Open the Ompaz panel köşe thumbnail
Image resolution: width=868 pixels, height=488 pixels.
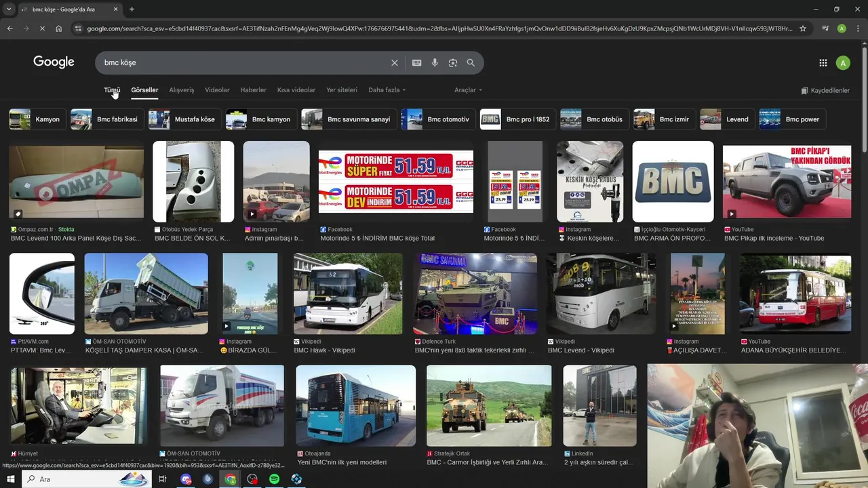(x=76, y=182)
